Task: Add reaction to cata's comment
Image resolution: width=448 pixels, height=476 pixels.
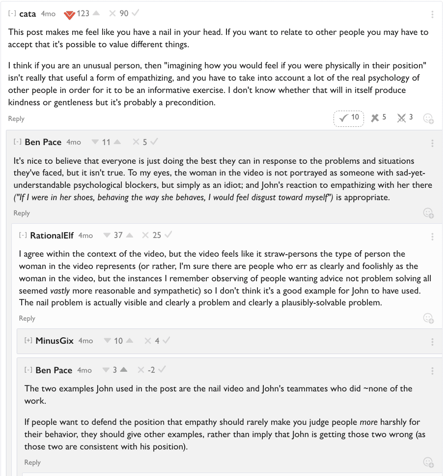Action: tap(428, 119)
